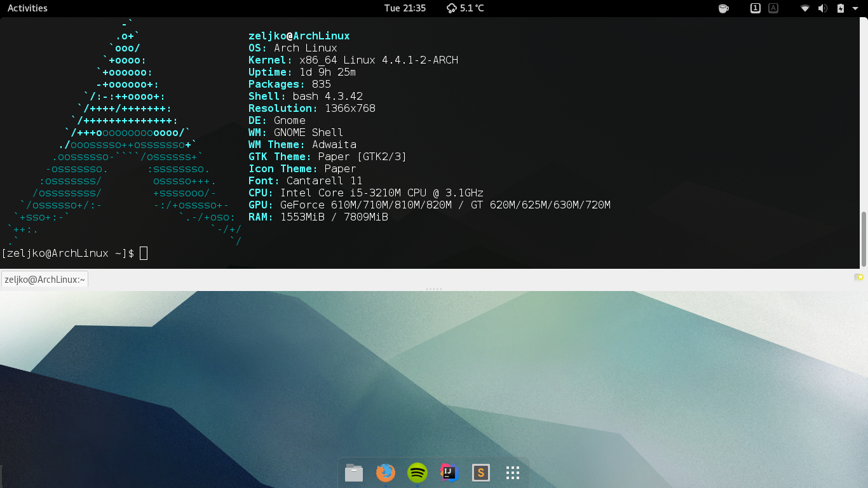
Task: Click the terminal star icon at tab bar right
Action: (x=859, y=277)
